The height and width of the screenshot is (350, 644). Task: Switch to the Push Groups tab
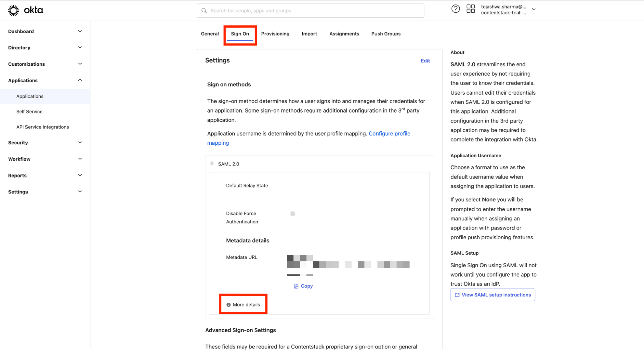(x=386, y=34)
